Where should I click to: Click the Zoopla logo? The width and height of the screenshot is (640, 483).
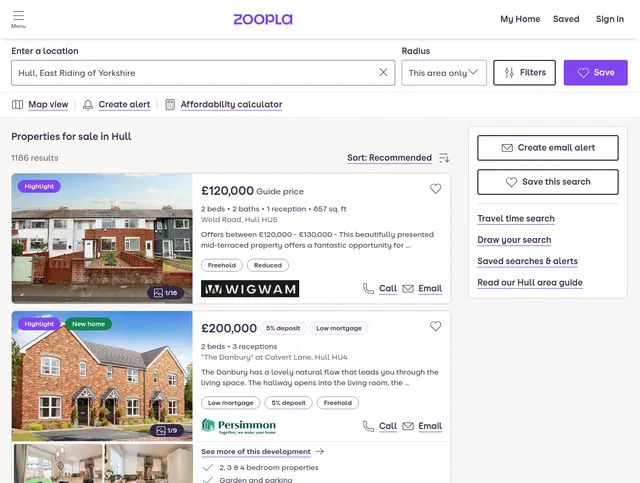click(x=263, y=19)
